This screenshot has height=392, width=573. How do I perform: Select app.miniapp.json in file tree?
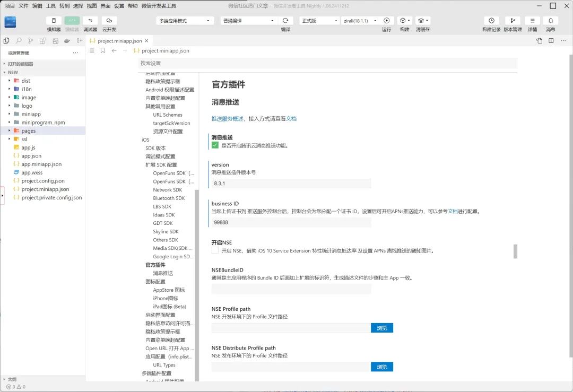(43, 164)
